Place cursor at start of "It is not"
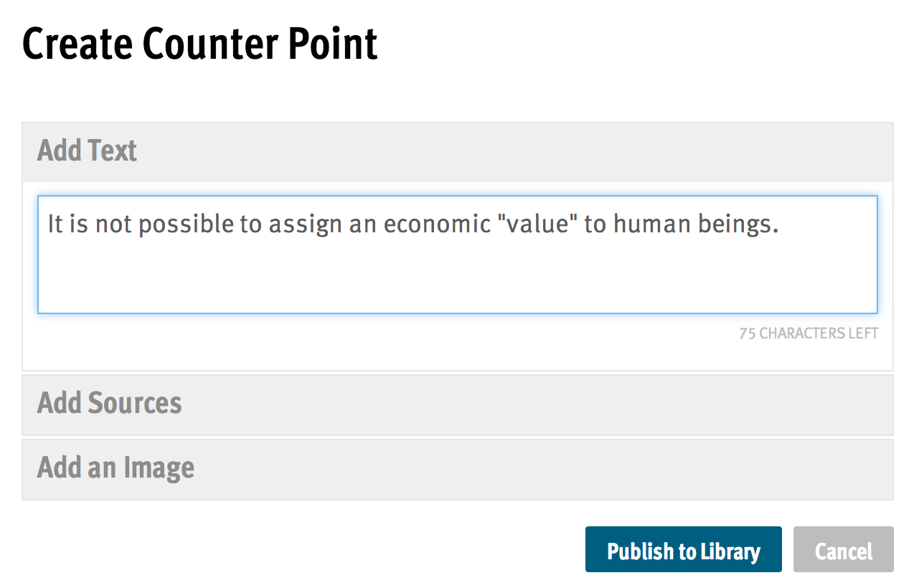 coord(48,224)
